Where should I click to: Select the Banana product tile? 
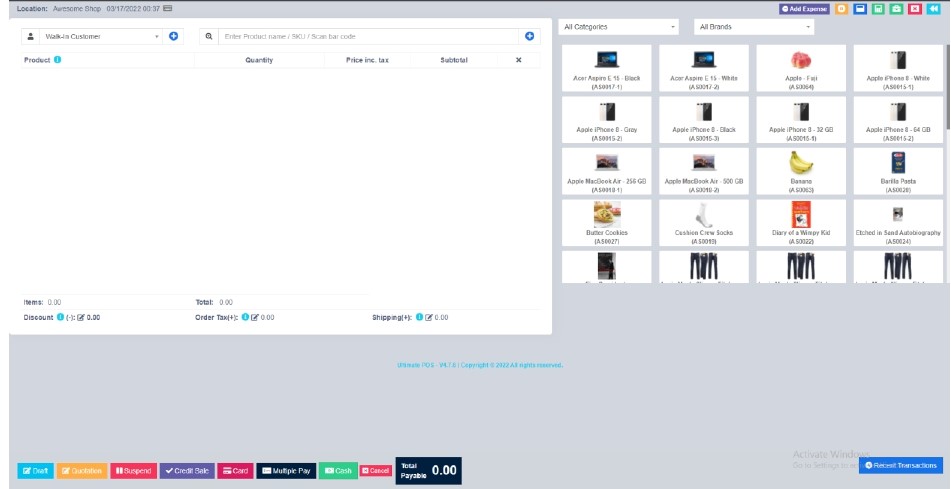coord(800,170)
